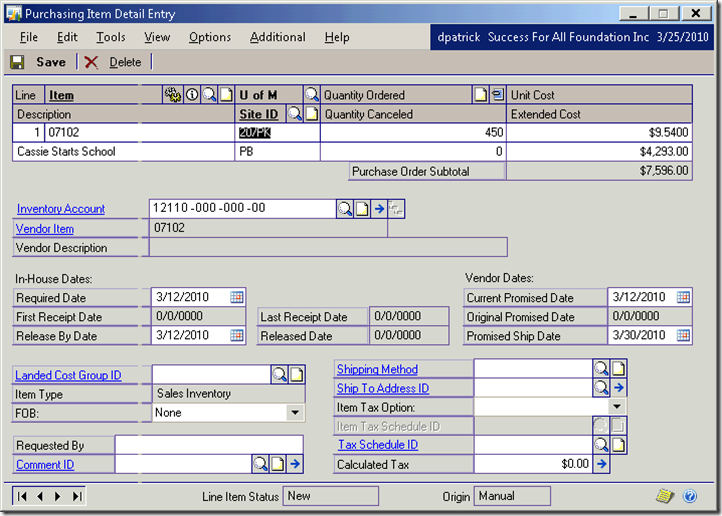Open Required Date calendar picker

237,297
